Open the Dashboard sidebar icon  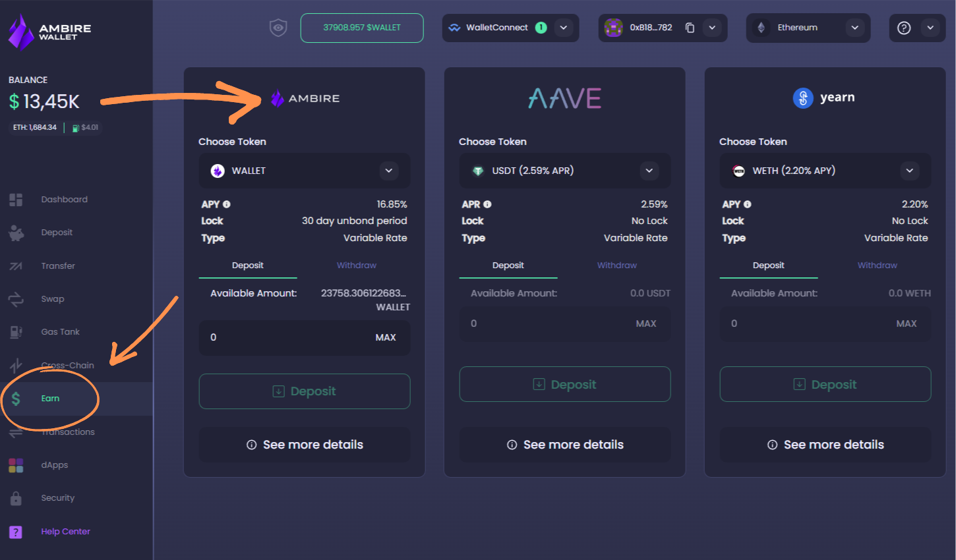pos(16,200)
